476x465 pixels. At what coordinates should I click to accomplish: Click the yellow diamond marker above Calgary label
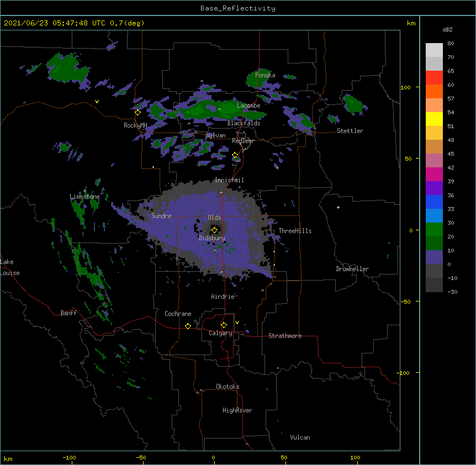(224, 325)
